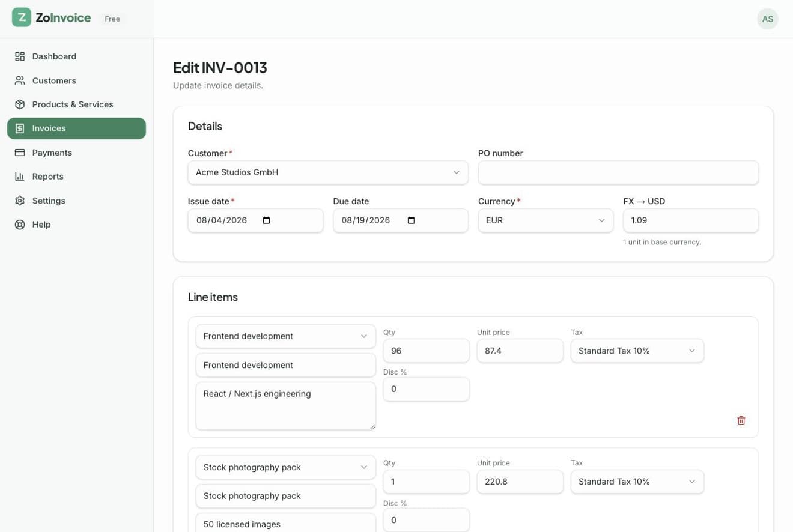Open Products & Services page
The width and height of the screenshot is (793, 532).
76,104
